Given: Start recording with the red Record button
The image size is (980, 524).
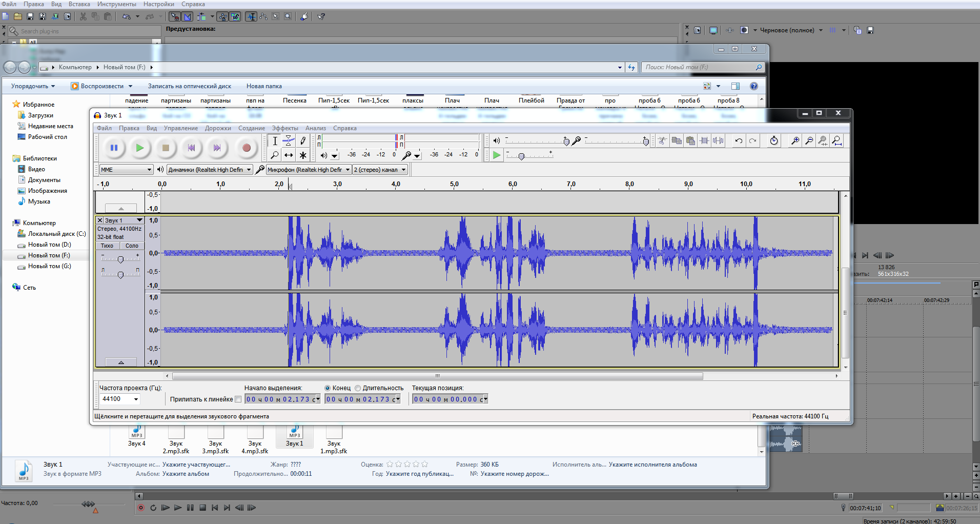Looking at the screenshot, I should click(247, 148).
